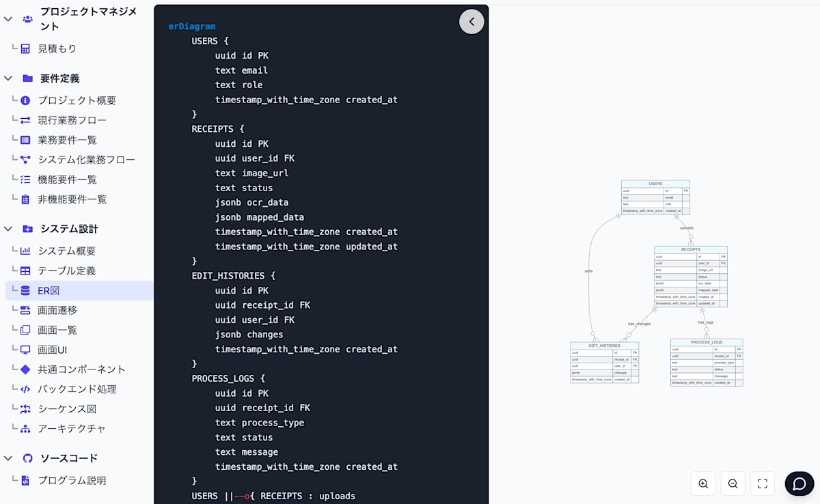Image resolution: width=820 pixels, height=504 pixels.
Task: Go to シーケンス図
Action: click(x=67, y=409)
